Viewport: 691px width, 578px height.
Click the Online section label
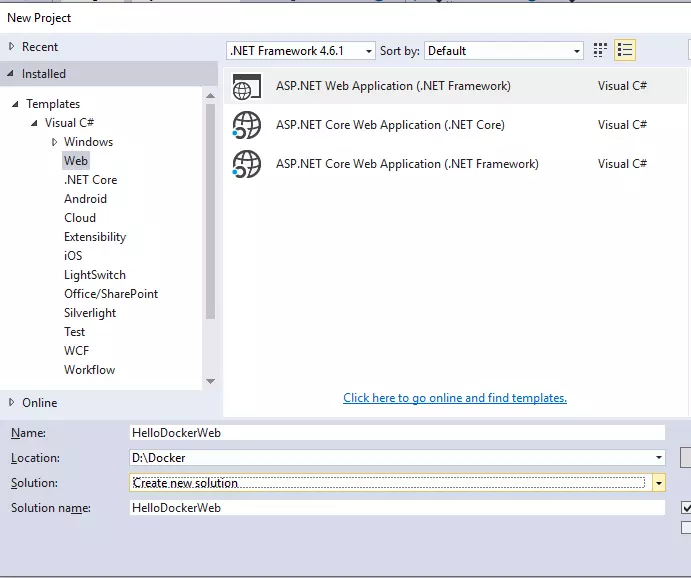(40, 403)
